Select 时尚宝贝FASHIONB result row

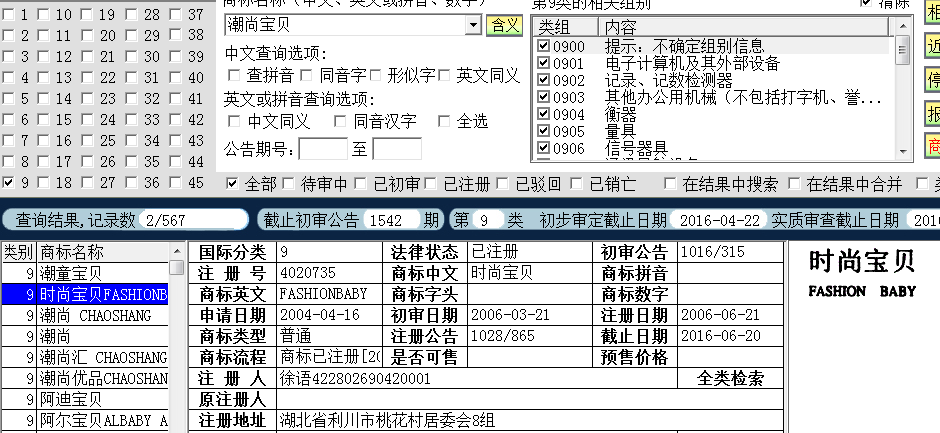click(x=85, y=294)
